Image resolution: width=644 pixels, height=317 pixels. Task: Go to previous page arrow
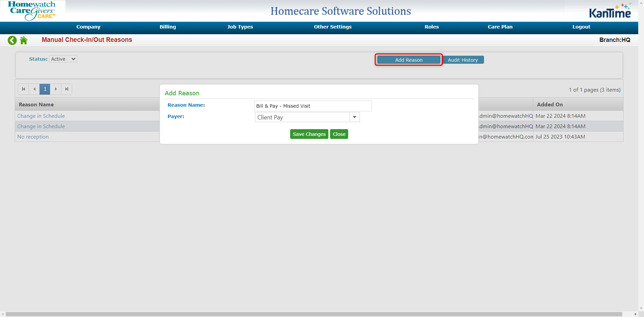[34, 89]
